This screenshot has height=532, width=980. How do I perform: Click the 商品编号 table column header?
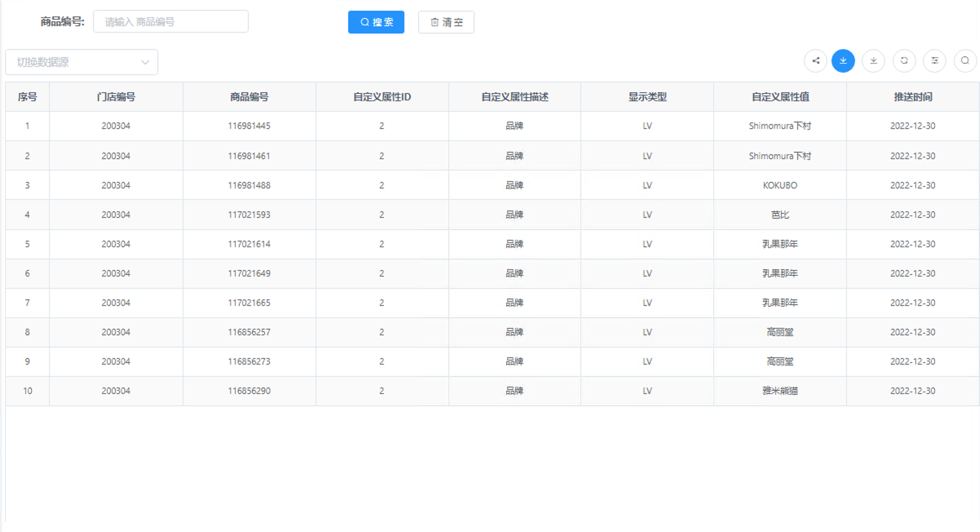coord(249,97)
